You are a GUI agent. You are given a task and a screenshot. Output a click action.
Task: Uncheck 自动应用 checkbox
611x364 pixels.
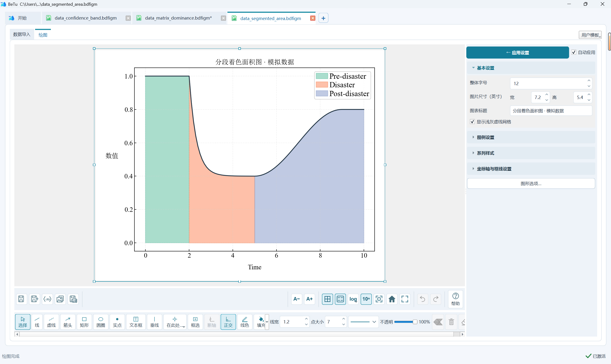[574, 52]
